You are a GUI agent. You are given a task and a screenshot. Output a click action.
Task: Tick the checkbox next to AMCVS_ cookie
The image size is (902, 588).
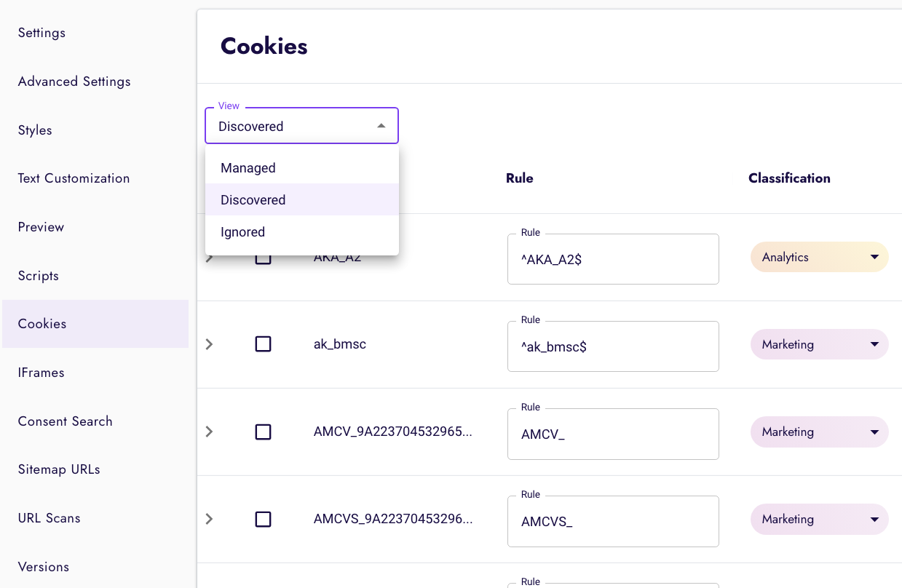pos(263,519)
